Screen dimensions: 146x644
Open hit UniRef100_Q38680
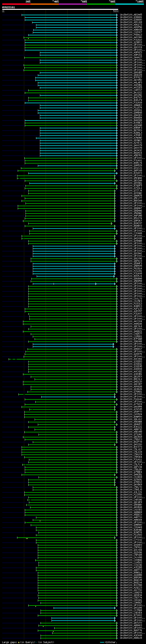pyautogui.click(x=131, y=20)
